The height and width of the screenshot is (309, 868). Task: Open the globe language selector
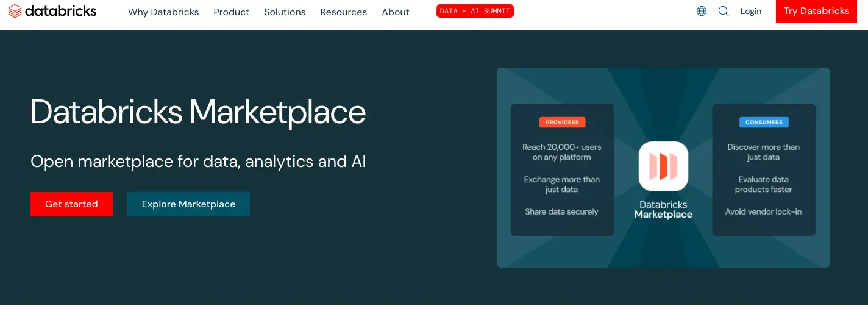tap(702, 11)
